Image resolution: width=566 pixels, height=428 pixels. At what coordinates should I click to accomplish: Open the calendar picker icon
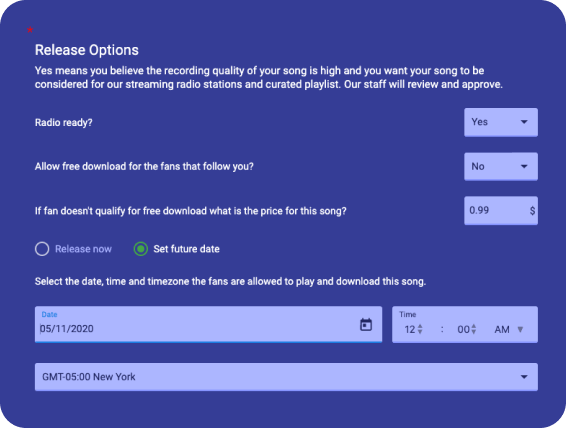(x=366, y=324)
